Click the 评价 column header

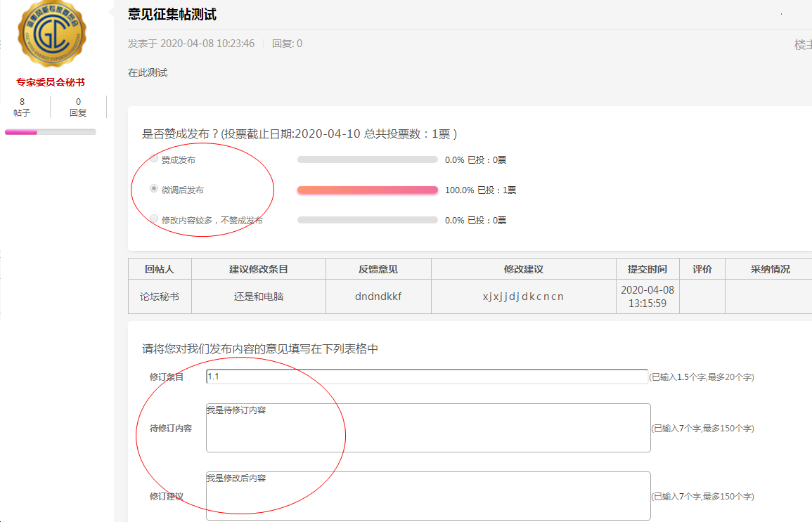(x=702, y=269)
